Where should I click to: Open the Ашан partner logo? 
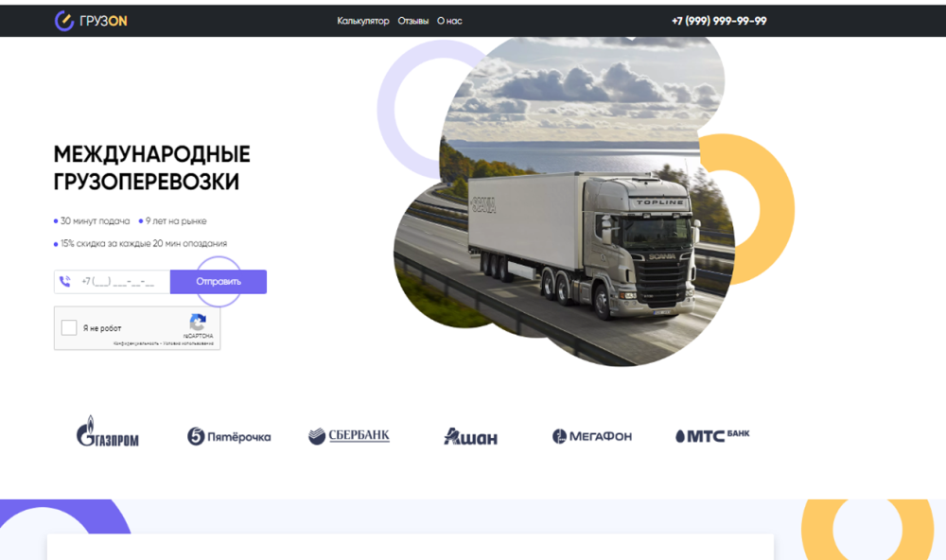tap(470, 436)
